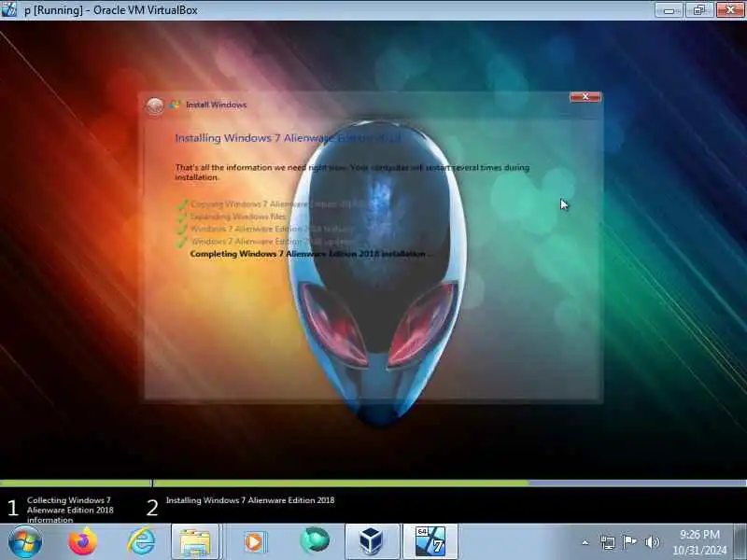Click the 'Install Windows' title text

pyautogui.click(x=217, y=105)
